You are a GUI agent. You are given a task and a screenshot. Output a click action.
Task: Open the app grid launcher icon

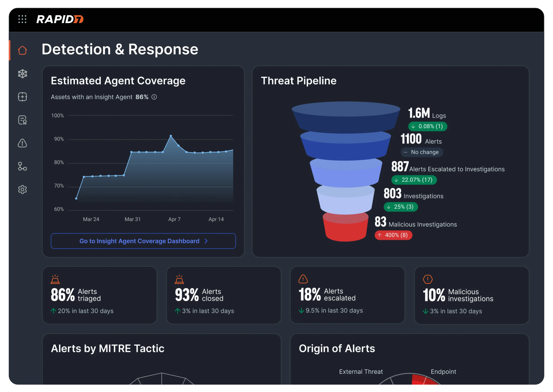[22, 19]
